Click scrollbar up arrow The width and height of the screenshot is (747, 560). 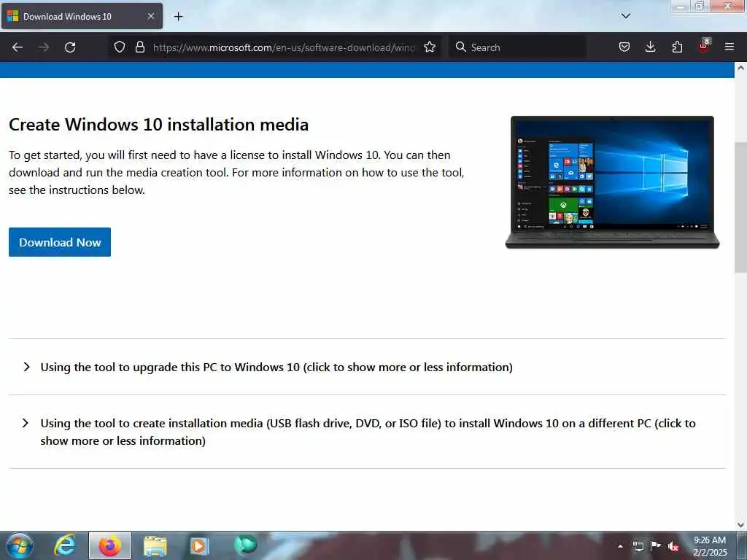point(741,68)
